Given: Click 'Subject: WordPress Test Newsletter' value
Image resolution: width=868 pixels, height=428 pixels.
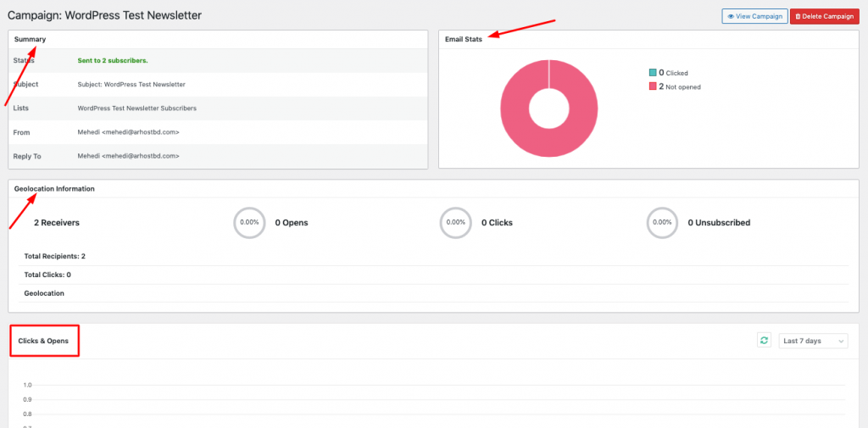Looking at the screenshot, I should click(x=131, y=85).
